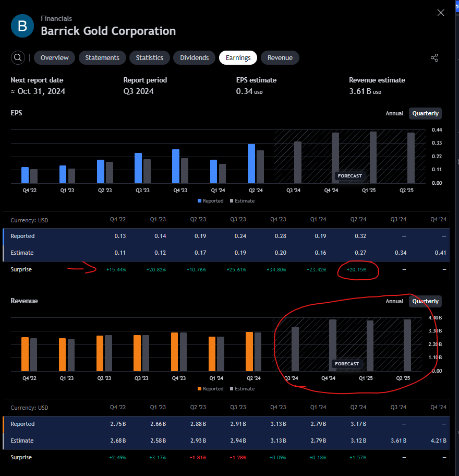Image resolution: width=459 pixels, height=476 pixels.
Task: Click EPS surprise value +20.15%
Action: (356, 269)
